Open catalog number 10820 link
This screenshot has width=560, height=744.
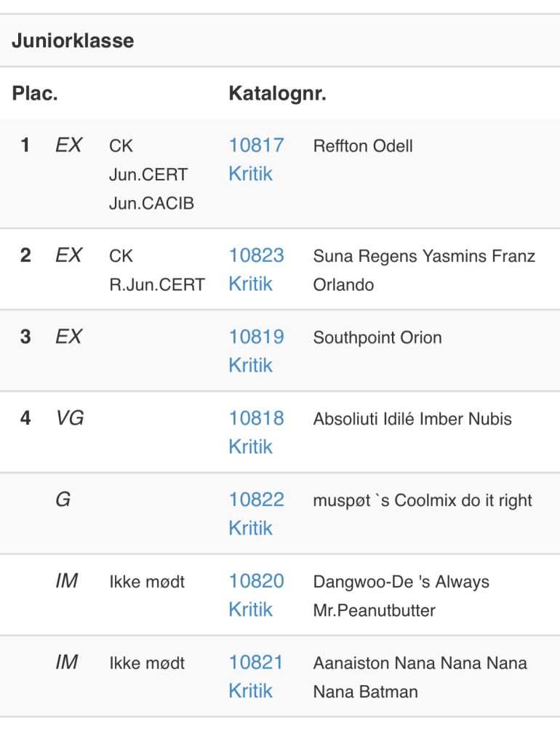pos(256,582)
